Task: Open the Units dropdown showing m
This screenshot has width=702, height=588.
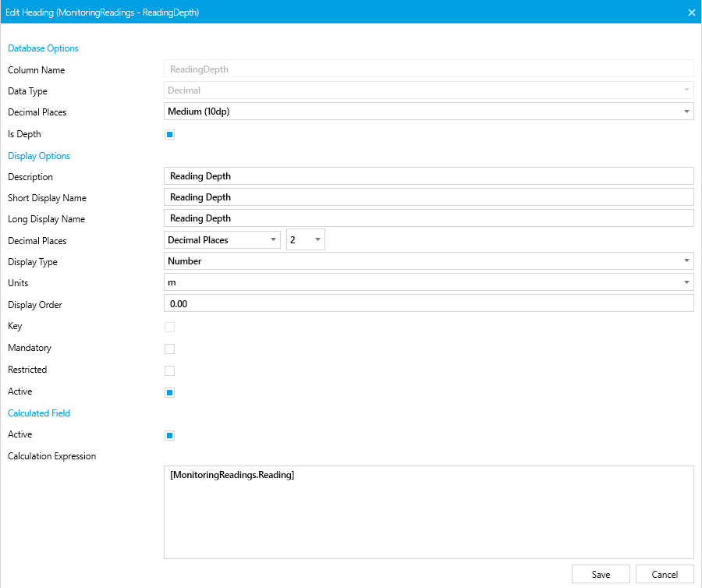Action: (428, 282)
